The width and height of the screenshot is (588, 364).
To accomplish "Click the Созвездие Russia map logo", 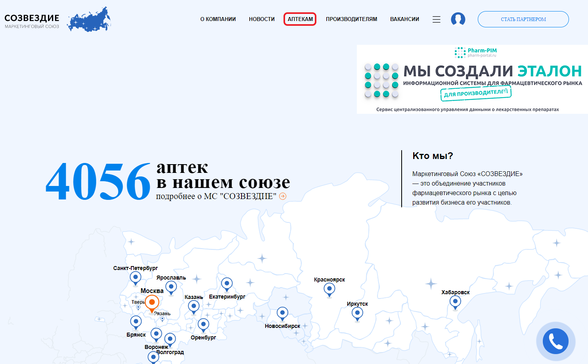I will [x=89, y=19].
